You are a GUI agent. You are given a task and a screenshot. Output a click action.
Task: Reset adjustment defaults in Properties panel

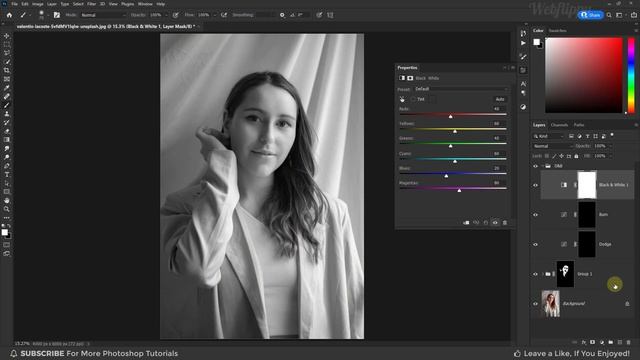click(486, 223)
